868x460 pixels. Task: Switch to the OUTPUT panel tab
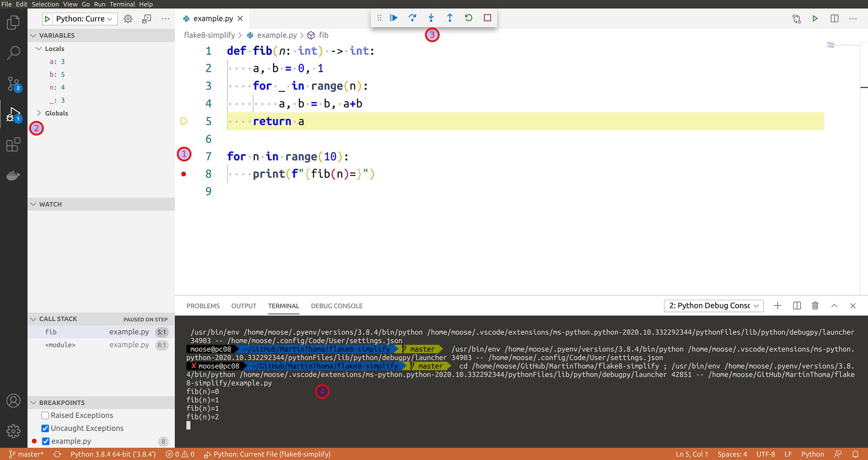coord(244,306)
